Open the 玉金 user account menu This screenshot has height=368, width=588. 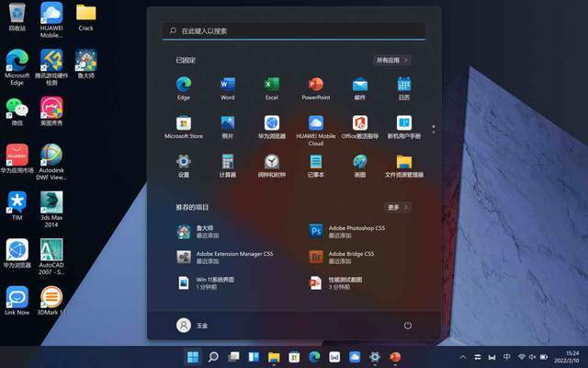(x=192, y=325)
